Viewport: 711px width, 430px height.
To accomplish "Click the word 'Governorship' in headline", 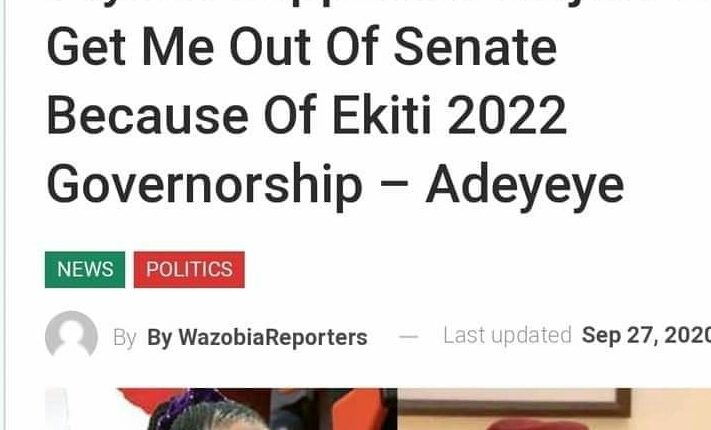I will click(x=205, y=186).
